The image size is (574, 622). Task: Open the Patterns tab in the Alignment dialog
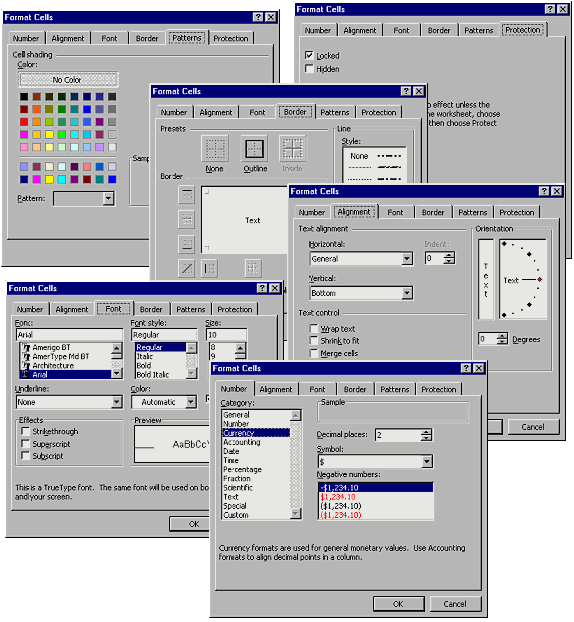[472, 213]
